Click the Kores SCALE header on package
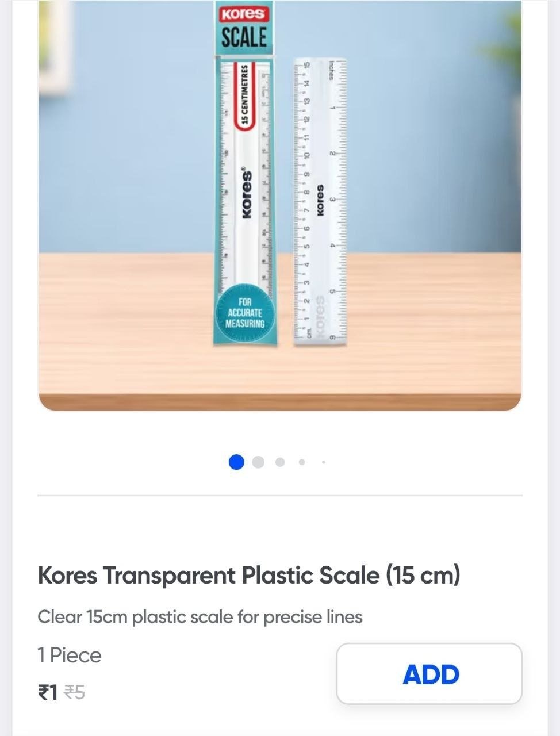The image size is (560, 736). 245,27
